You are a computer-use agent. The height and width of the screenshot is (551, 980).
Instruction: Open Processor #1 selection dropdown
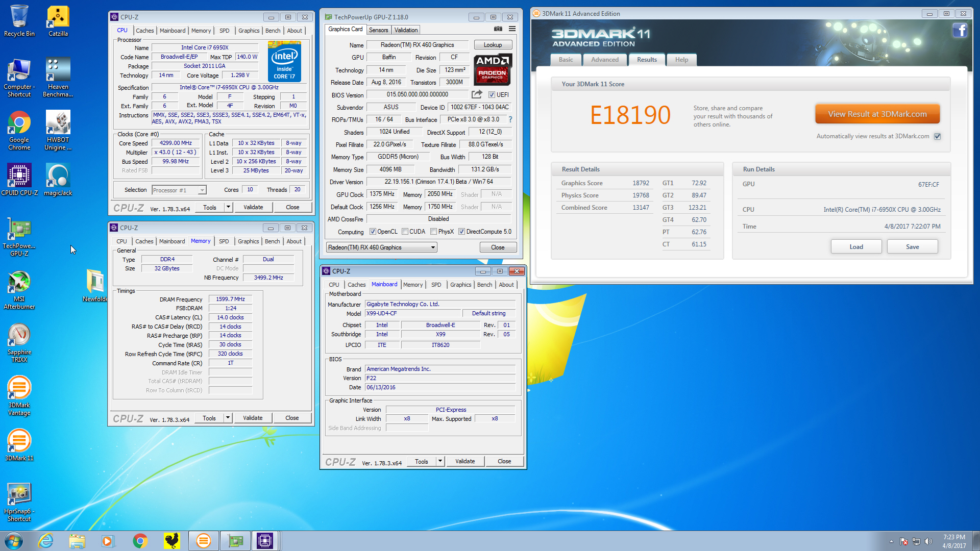coord(179,190)
